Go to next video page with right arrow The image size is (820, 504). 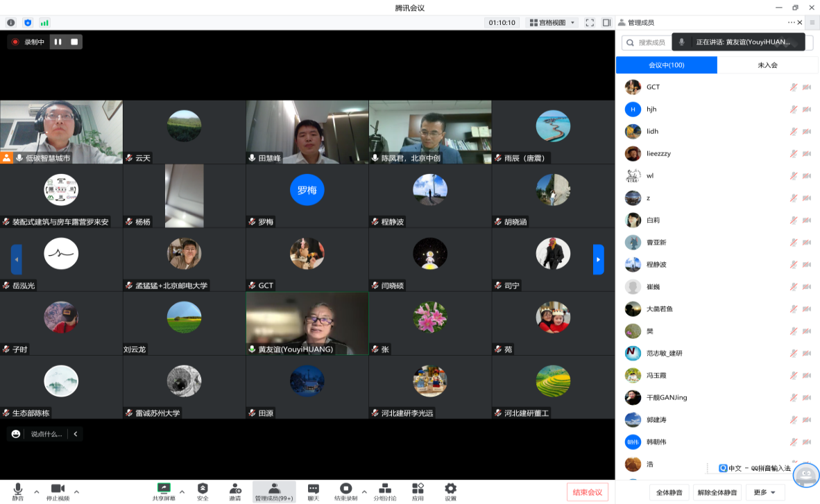pos(598,259)
